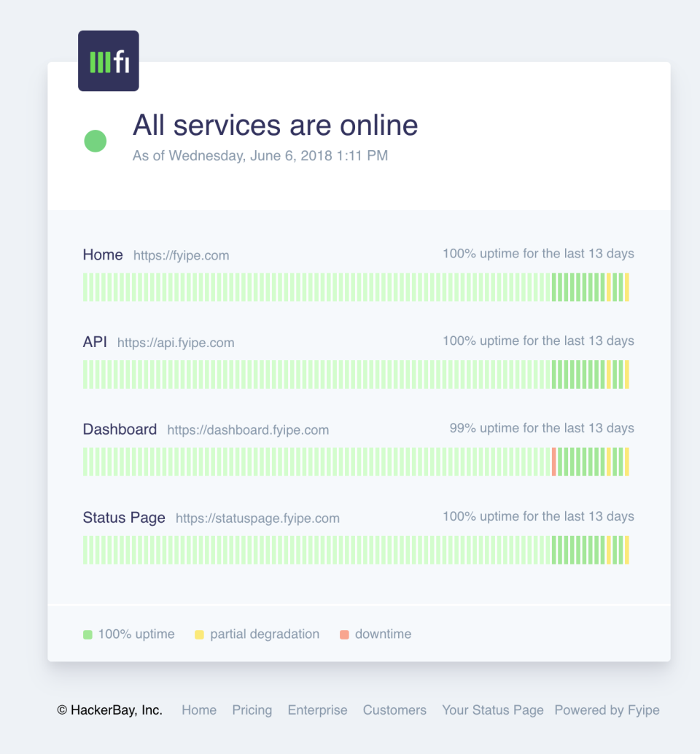Screen dimensions: 700x754
Task: Click the last yellow bar in Home row
Action: [626, 287]
